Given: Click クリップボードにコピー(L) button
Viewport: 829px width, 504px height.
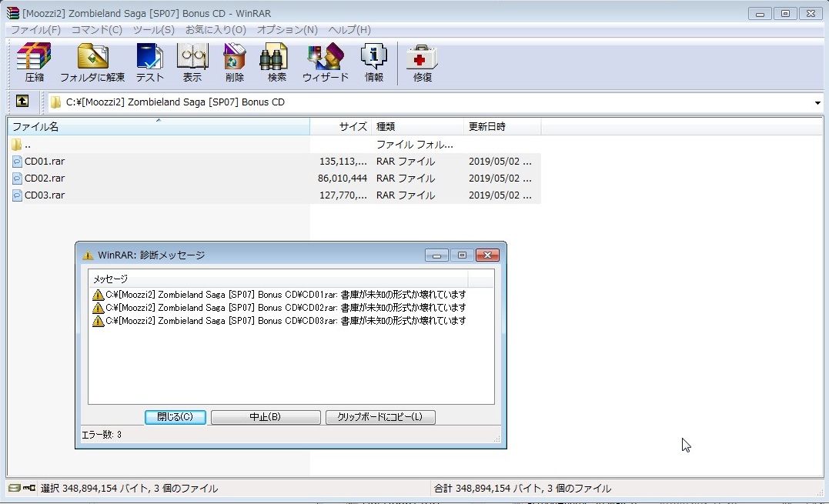Looking at the screenshot, I should click(380, 417).
